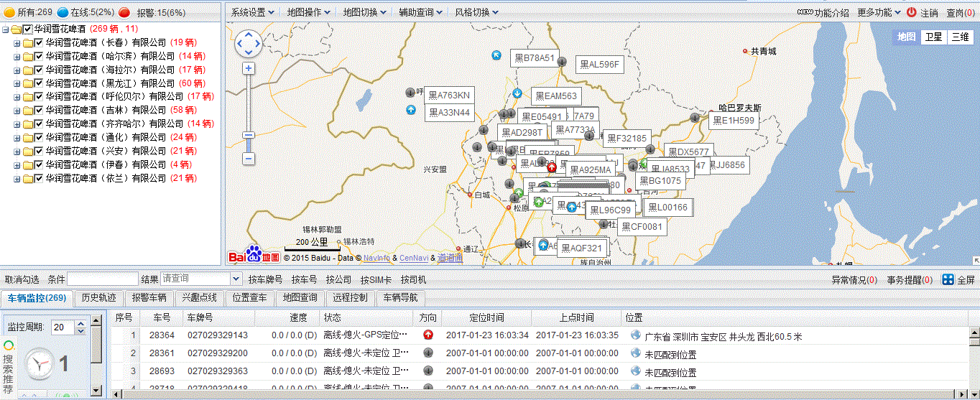Viewport: 980px width, 400px height.
Task: Open the 报警车辆 tab
Action: point(149,297)
